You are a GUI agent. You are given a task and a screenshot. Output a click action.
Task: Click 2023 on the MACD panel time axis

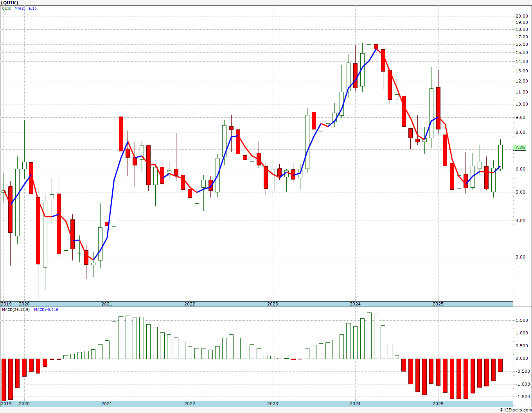273,404
